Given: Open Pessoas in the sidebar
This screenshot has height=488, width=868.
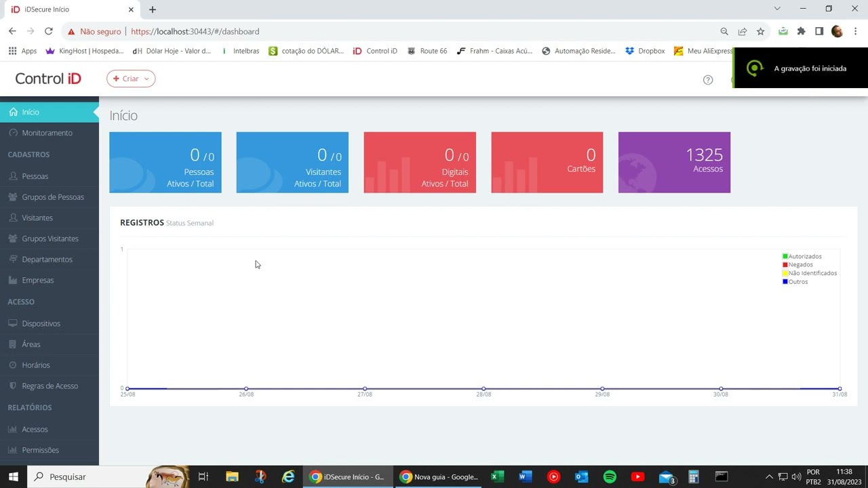Looking at the screenshot, I should click(50, 176).
